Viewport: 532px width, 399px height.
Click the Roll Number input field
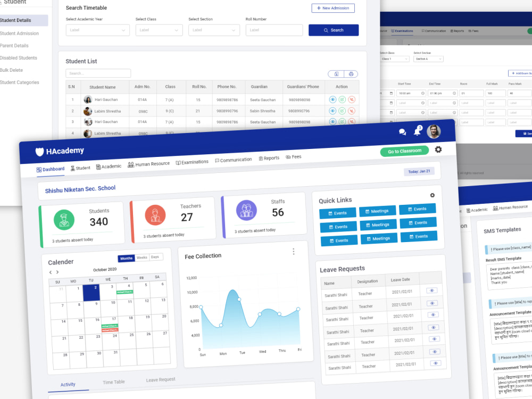(x=274, y=30)
